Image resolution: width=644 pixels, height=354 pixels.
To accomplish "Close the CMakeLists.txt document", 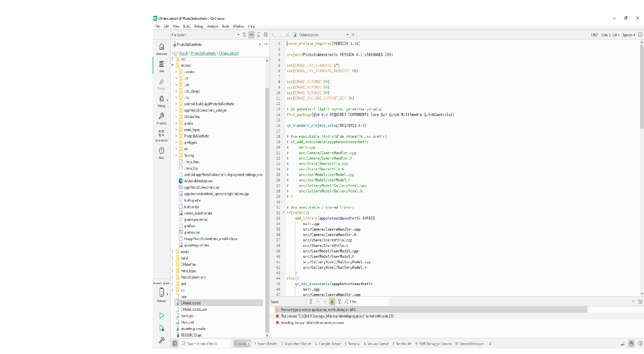I will pos(353,35).
